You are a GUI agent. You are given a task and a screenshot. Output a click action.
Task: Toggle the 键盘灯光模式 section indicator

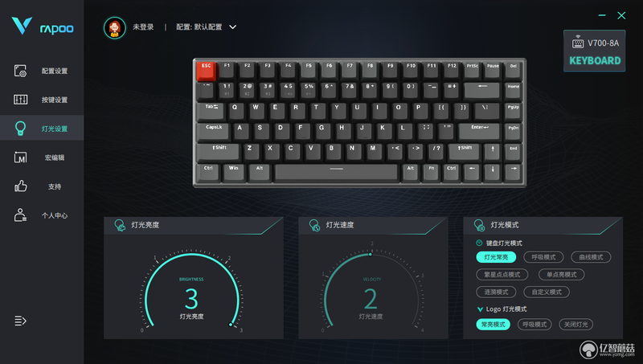(x=478, y=243)
